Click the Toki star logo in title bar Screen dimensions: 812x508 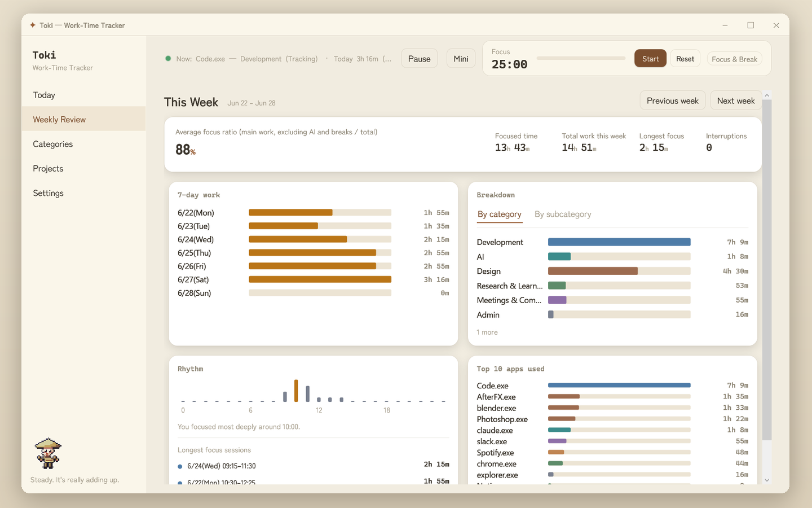tap(33, 25)
